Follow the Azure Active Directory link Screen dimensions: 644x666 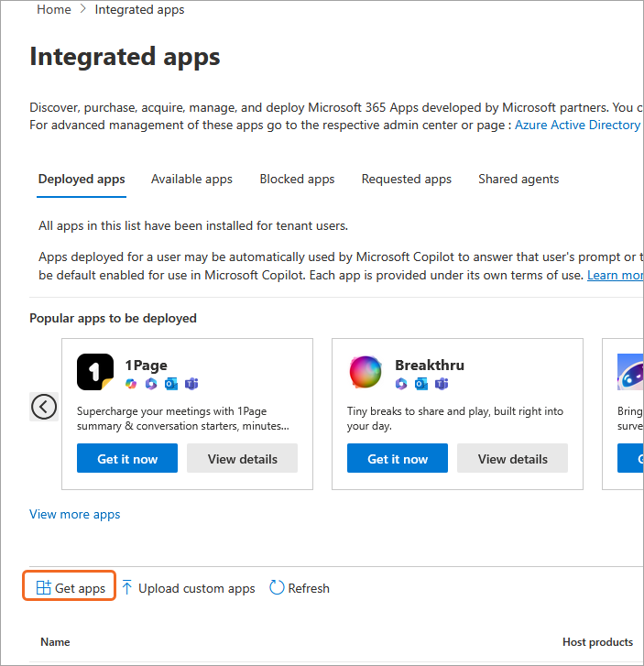577,125
